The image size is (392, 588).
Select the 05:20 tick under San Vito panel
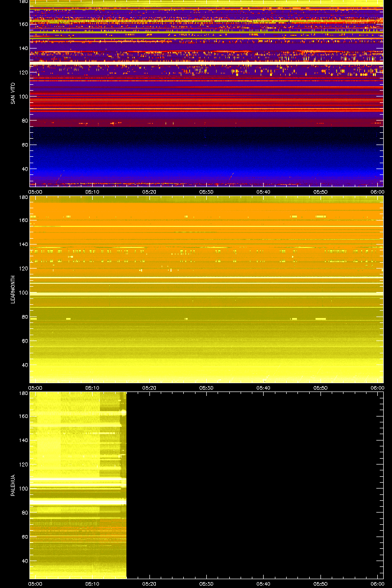pyautogui.click(x=149, y=192)
